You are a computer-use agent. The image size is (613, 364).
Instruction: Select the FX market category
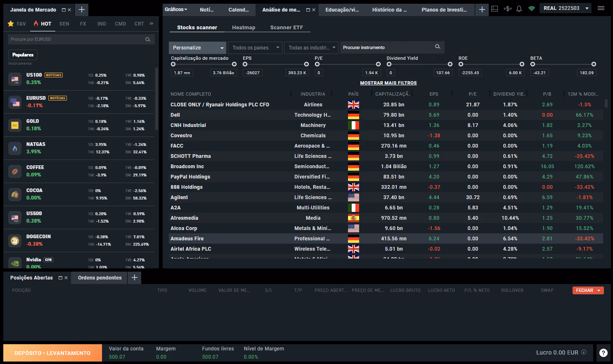tap(83, 24)
